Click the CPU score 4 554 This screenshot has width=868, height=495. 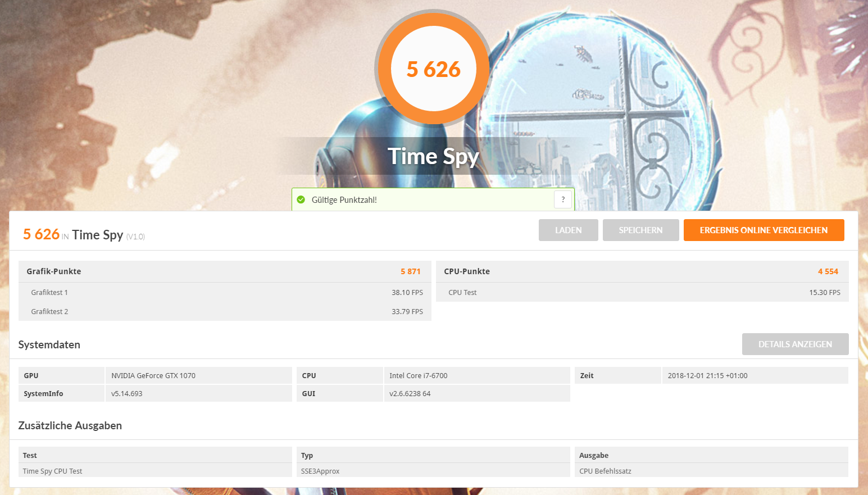[828, 271]
